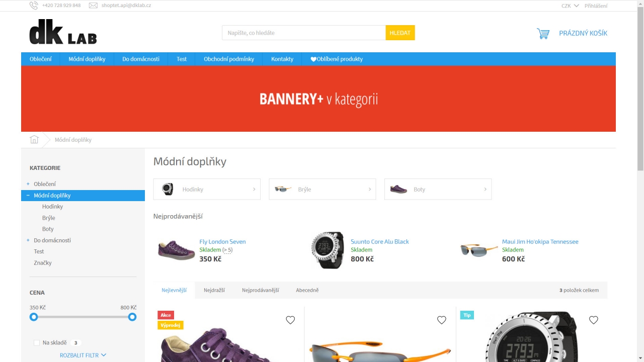Viewport: 644px width, 362px height.
Task: Click the HLEDAT search button
Action: [x=400, y=33]
